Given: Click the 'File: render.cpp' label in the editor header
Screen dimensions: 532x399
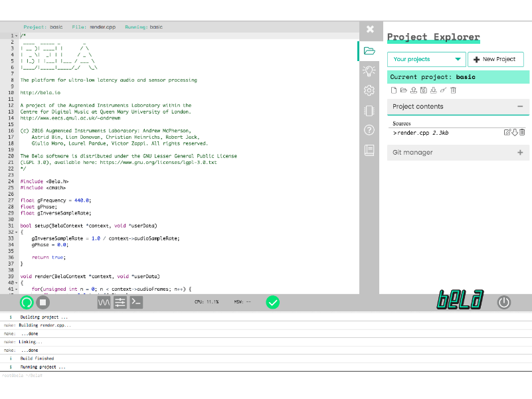Looking at the screenshot, I should pyautogui.click(x=94, y=27).
